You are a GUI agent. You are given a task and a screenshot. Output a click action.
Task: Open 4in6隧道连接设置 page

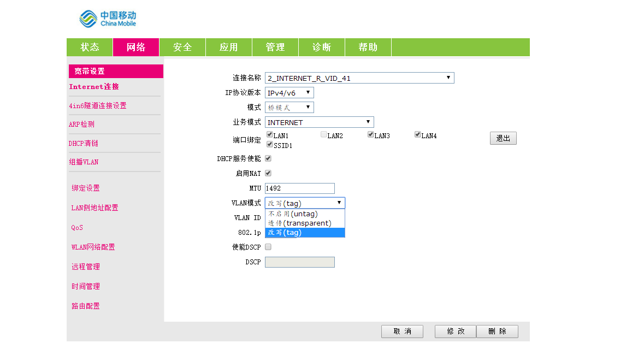(98, 105)
